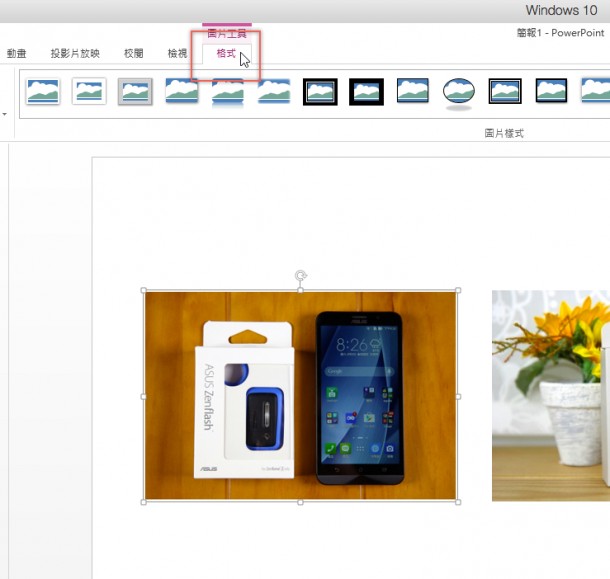Apply the twelfth moderate black frame picture style
The width and height of the screenshot is (610, 579).
pos(551,91)
